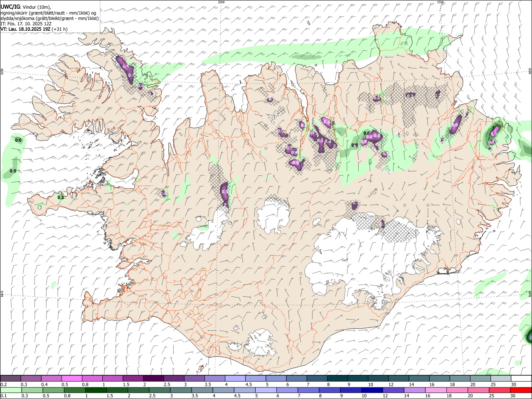
Task: Click the rain legend swatch between 12 and 14
Action: [393, 390]
